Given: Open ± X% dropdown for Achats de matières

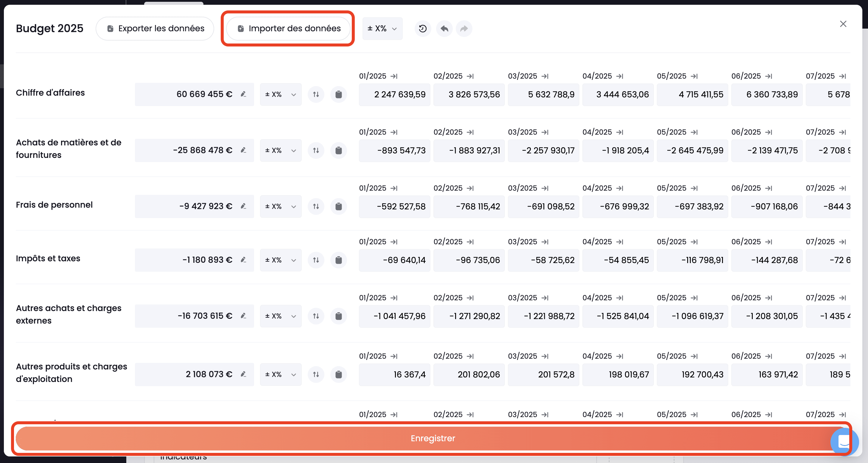Looking at the screenshot, I should click(x=281, y=150).
